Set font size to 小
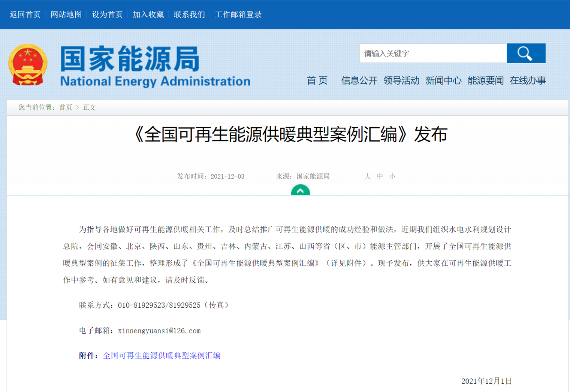Screen dimensions: 570x392 392,176
